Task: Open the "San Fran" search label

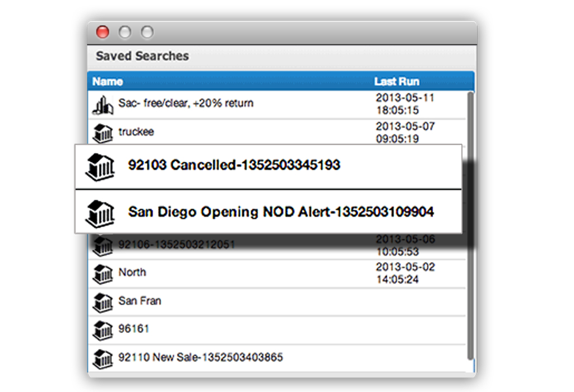Action: tap(140, 301)
